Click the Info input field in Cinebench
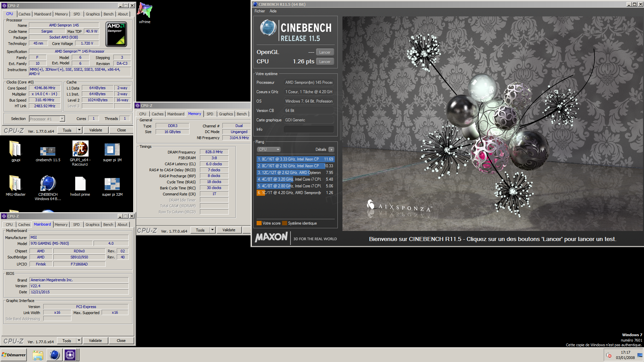The image size is (644, 362). (309, 129)
